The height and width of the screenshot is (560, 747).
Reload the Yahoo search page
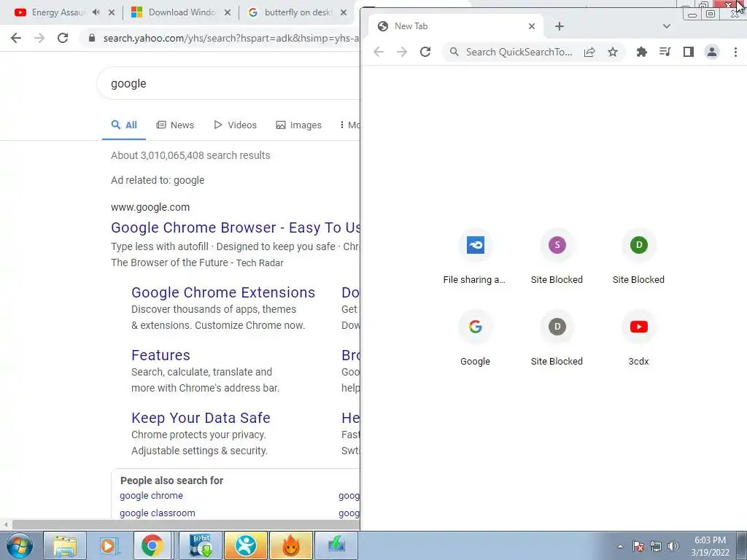point(63,38)
